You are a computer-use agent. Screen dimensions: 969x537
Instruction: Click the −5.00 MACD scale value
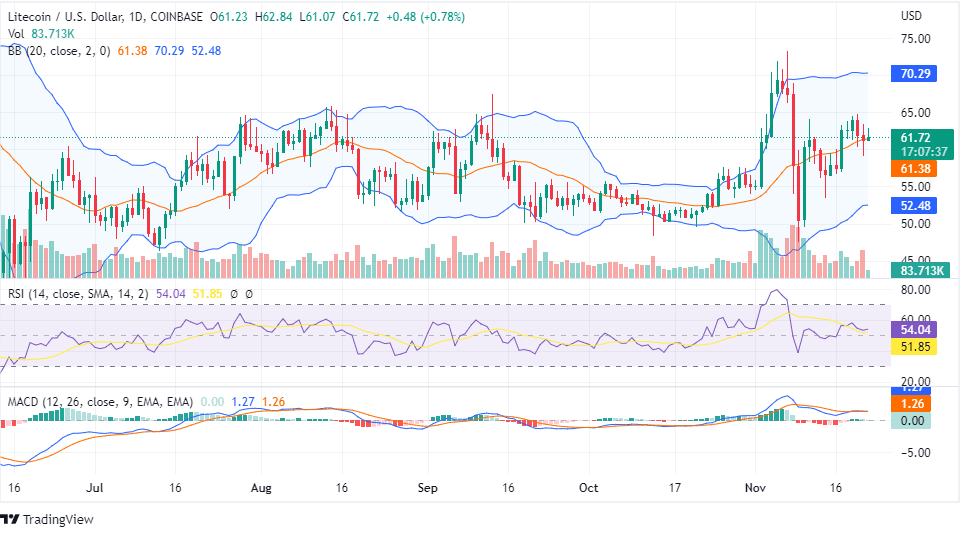[915, 453]
